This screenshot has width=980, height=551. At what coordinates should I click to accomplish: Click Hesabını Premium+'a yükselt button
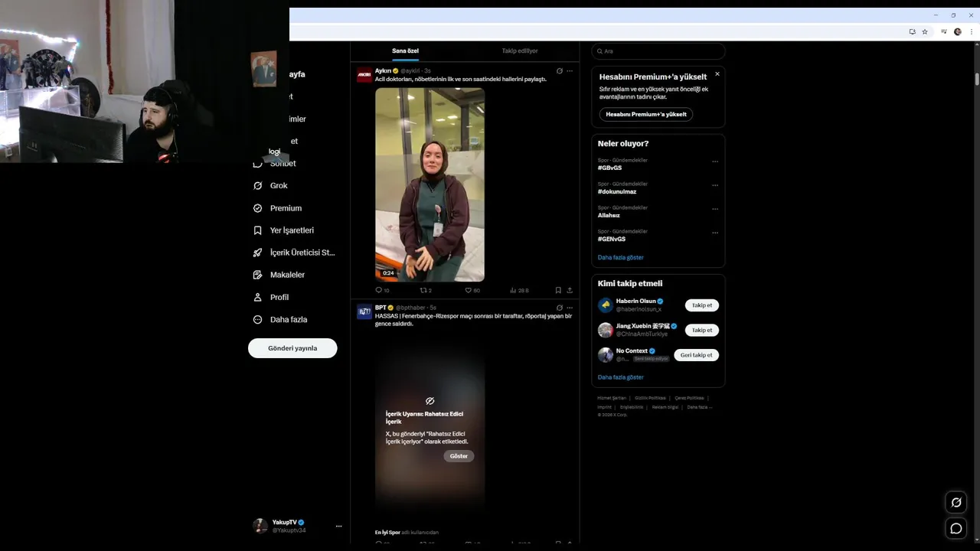(646, 114)
